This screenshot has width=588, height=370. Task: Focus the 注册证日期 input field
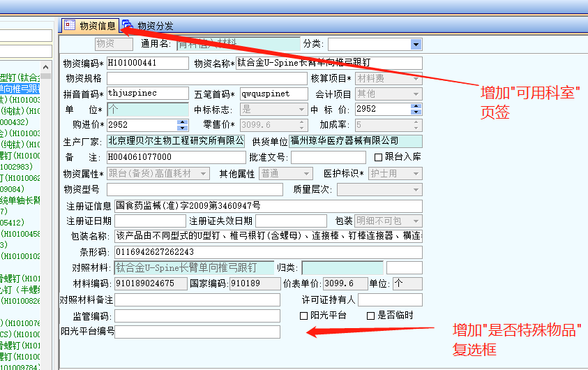point(150,221)
